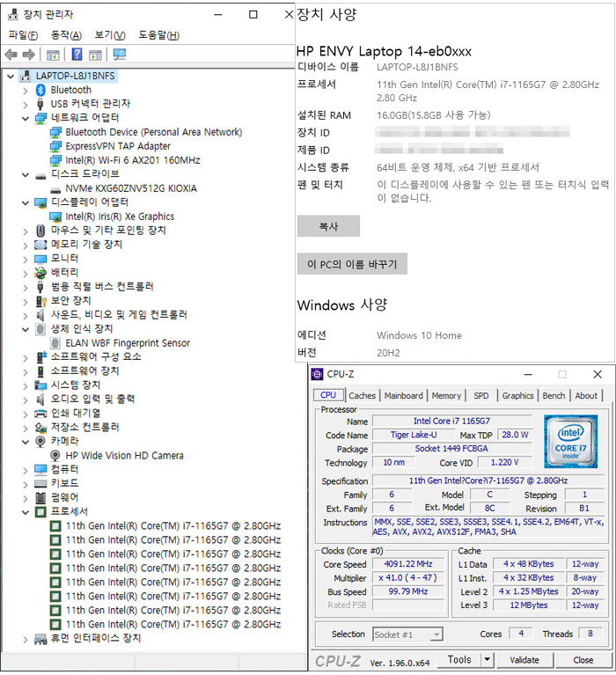
Task: Switch to the Memory tab in CPU-Z
Action: point(446,396)
